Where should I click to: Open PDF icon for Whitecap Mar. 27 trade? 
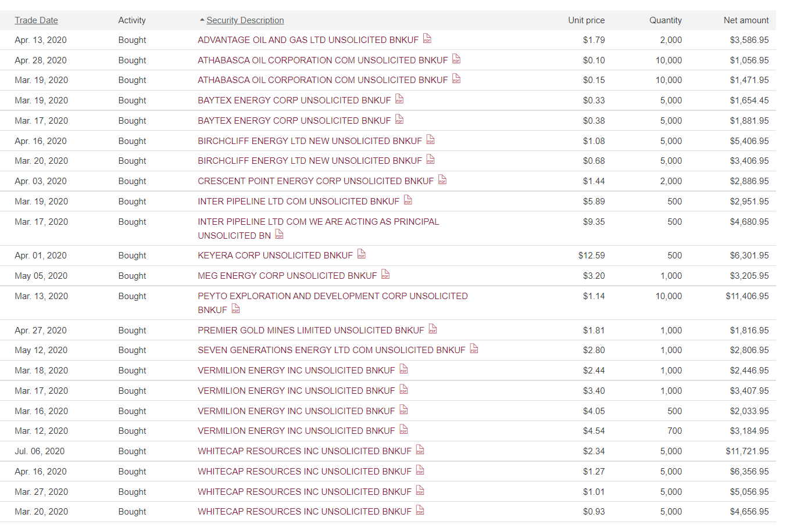[x=420, y=491]
